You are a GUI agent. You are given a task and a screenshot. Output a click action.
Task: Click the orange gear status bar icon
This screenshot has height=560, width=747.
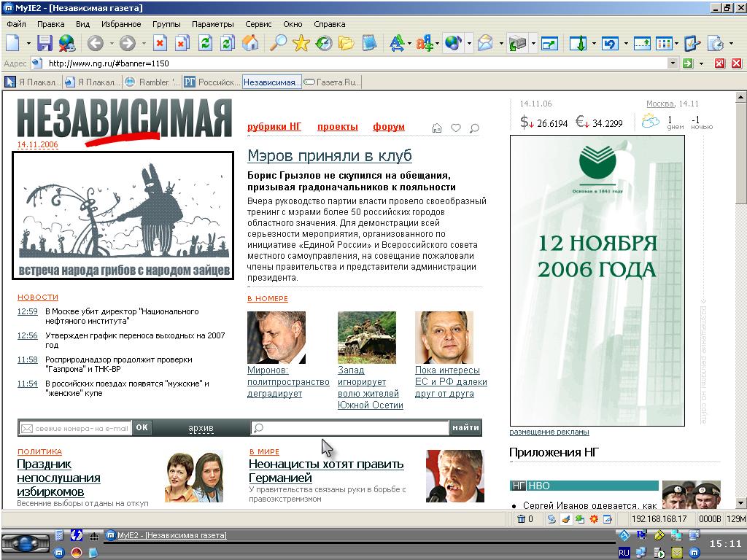[594, 519]
